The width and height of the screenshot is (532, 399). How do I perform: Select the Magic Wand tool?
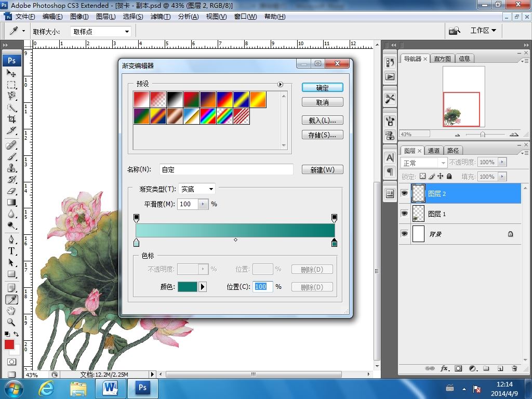(11, 108)
